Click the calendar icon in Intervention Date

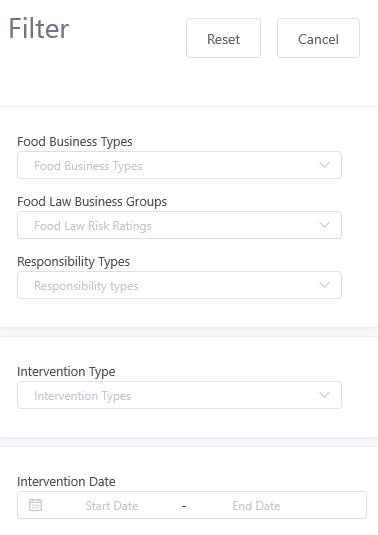tap(35, 505)
